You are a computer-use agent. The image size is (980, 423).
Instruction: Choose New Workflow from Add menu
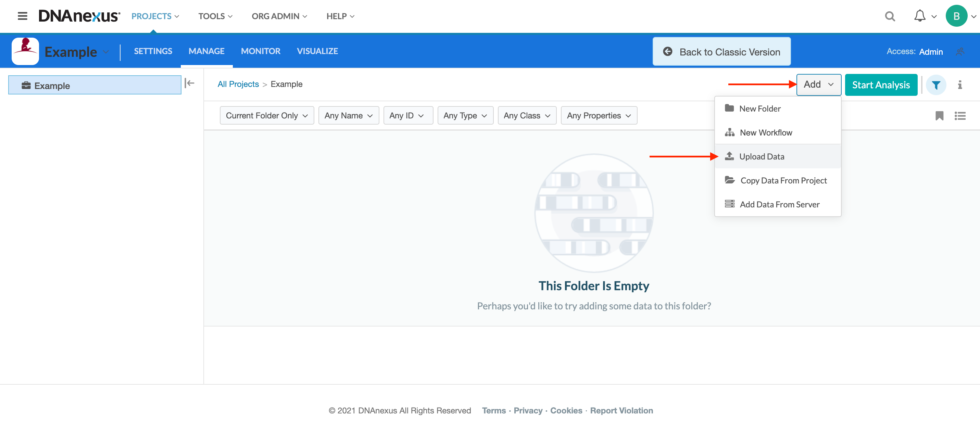click(778, 132)
